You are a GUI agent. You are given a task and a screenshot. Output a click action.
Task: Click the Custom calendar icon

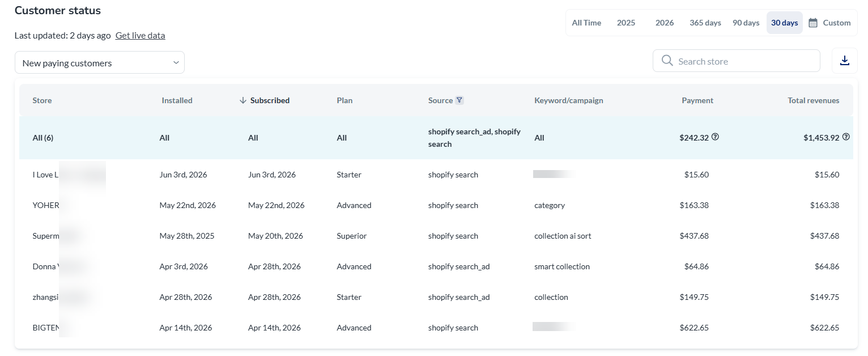point(813,23)
